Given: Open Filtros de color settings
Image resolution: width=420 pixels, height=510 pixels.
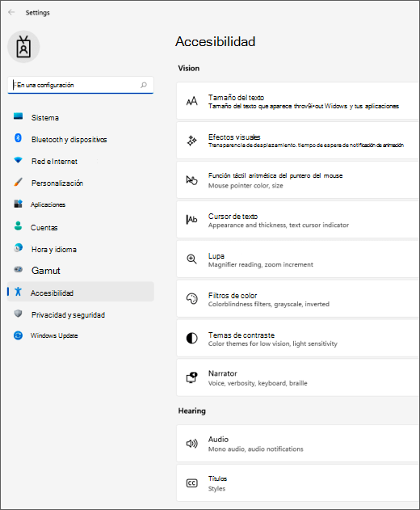Looking at the screenshot, I should (x=298, y=298).
